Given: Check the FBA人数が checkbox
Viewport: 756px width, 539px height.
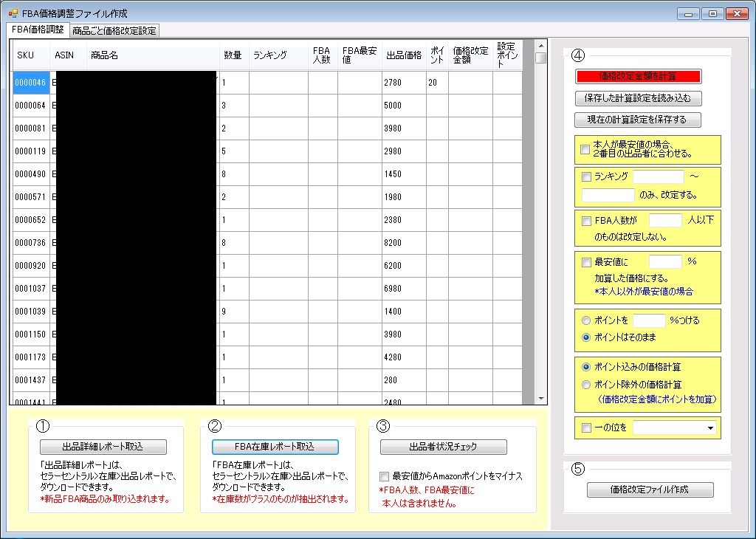Looking at the screenshot, I should coord(586,222).
